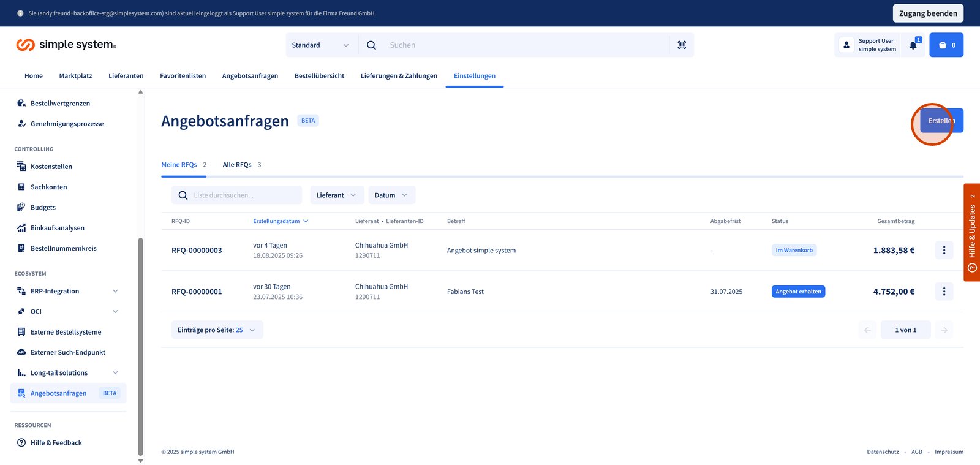Image resolution: width=980 pixels, height=465 pixels.
Task: Open Einkaufsanalysen in sidebar
Action: [x=57, y=228]
